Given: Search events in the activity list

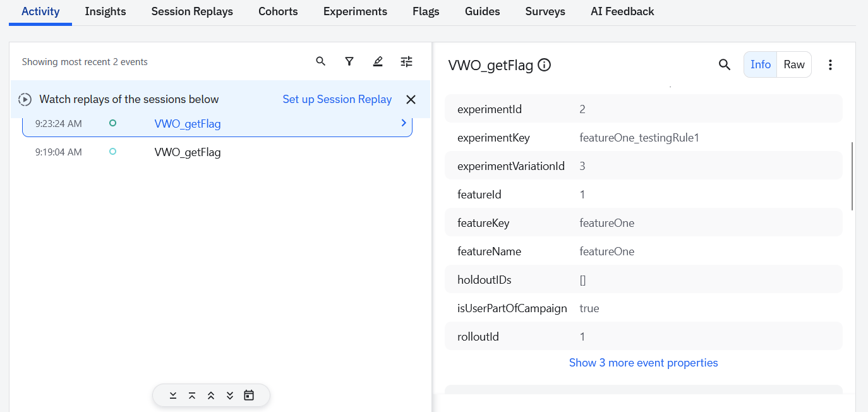Looking at the screenshot, I should pos(321,61).
